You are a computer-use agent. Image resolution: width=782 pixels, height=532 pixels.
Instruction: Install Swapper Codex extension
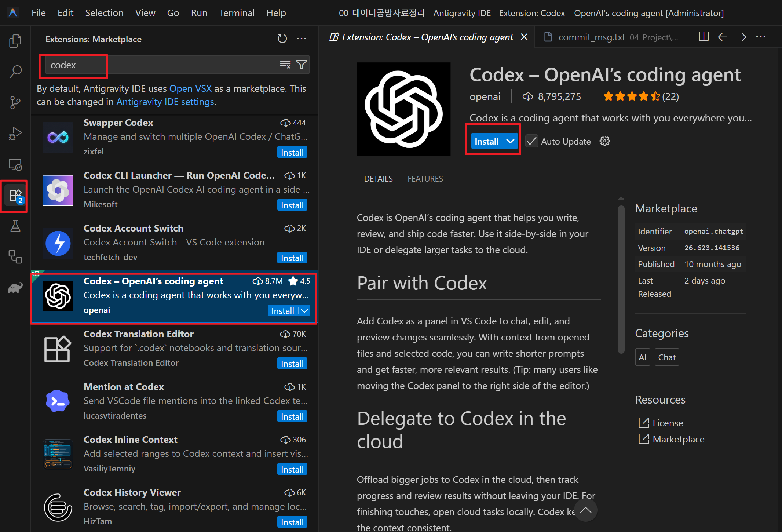coord(292,152)
